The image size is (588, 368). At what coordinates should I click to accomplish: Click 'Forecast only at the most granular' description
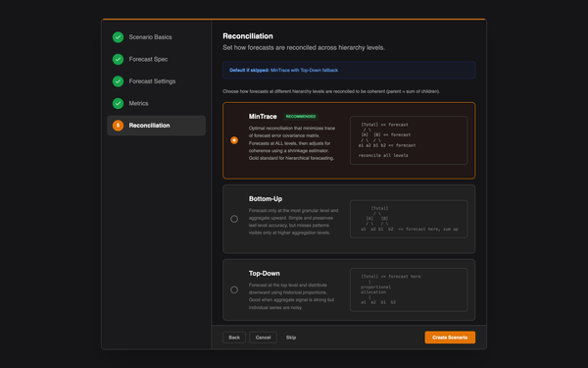[294, 222]
